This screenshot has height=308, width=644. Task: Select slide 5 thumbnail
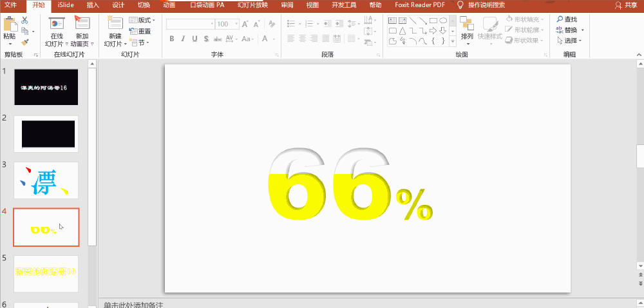[x=46, y=273]
